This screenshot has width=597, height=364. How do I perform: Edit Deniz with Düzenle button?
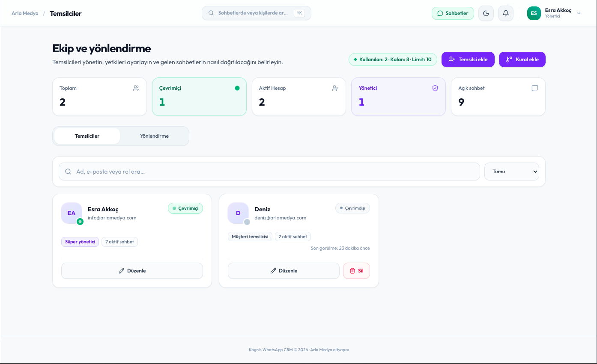[x=284, y=271]
